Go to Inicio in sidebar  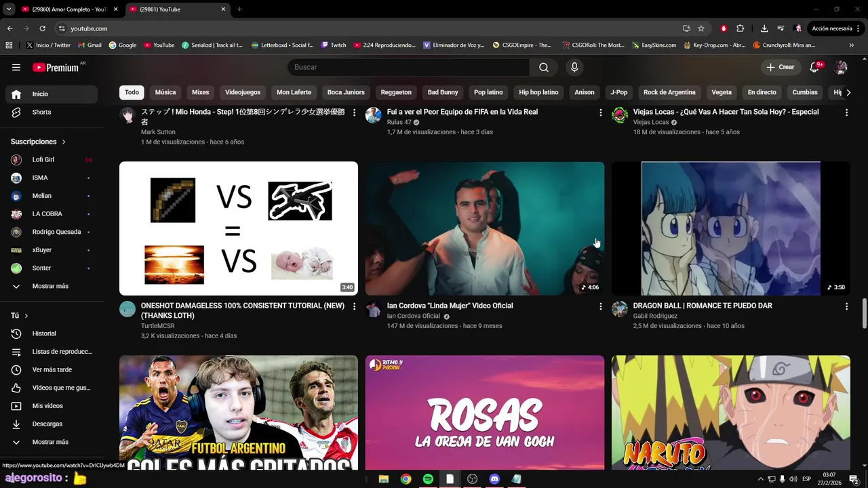(52, 94)
